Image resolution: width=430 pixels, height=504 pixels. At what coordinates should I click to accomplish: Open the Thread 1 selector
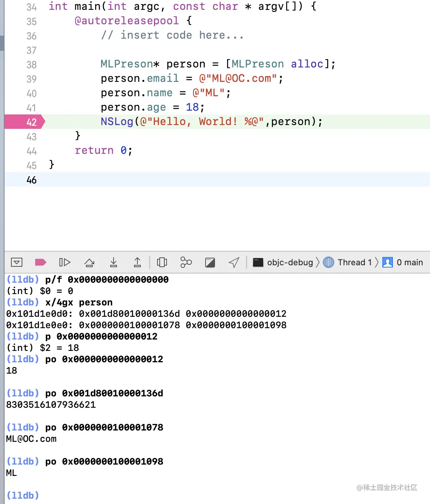[x=348, y=262]
